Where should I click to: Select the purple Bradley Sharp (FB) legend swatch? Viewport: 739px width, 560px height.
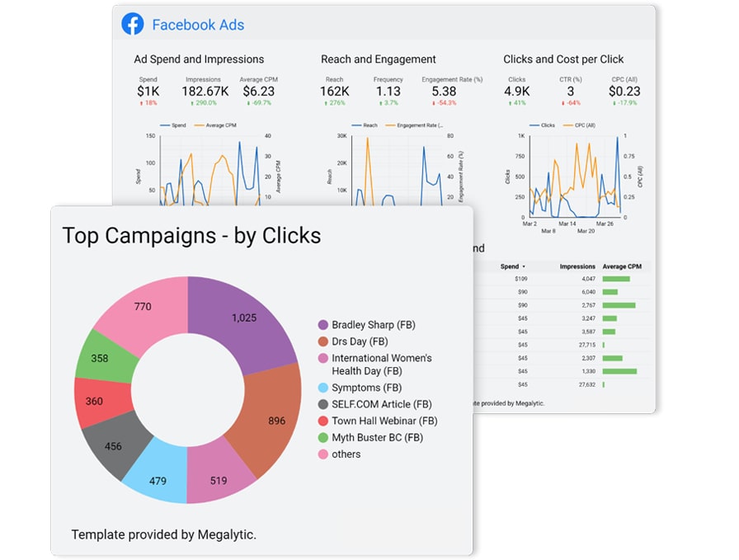[322, 325]
